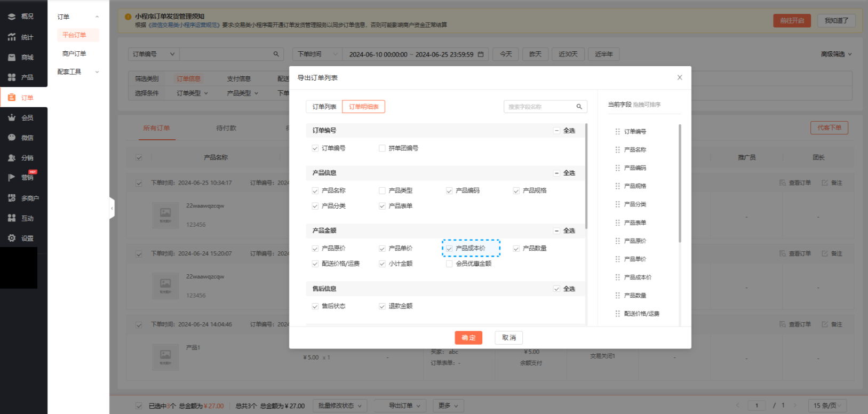Open the 批量修改状态 dropdown

tap(340, 405)
